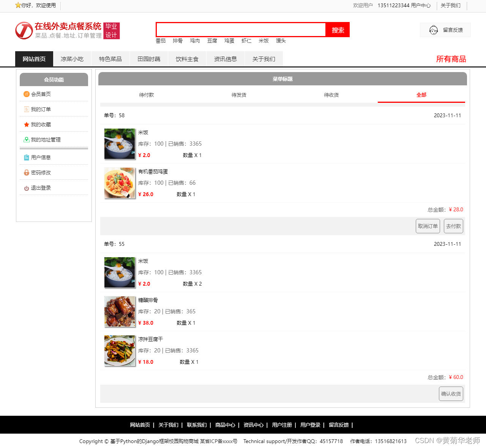The height and width of the screenshot is (448, 486).
Task: Click the footer 网站首页 link
Action: [140, 425]
